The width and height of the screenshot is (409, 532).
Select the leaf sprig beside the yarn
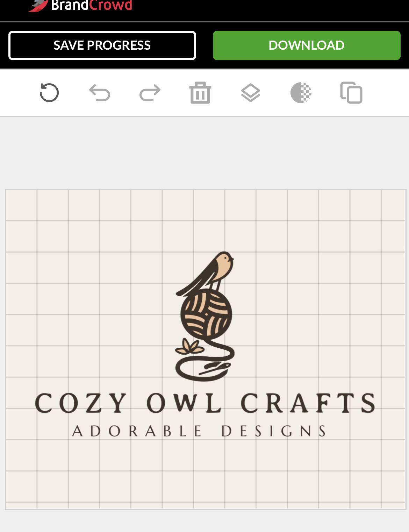pyautogui.click(x=190, y=347)
